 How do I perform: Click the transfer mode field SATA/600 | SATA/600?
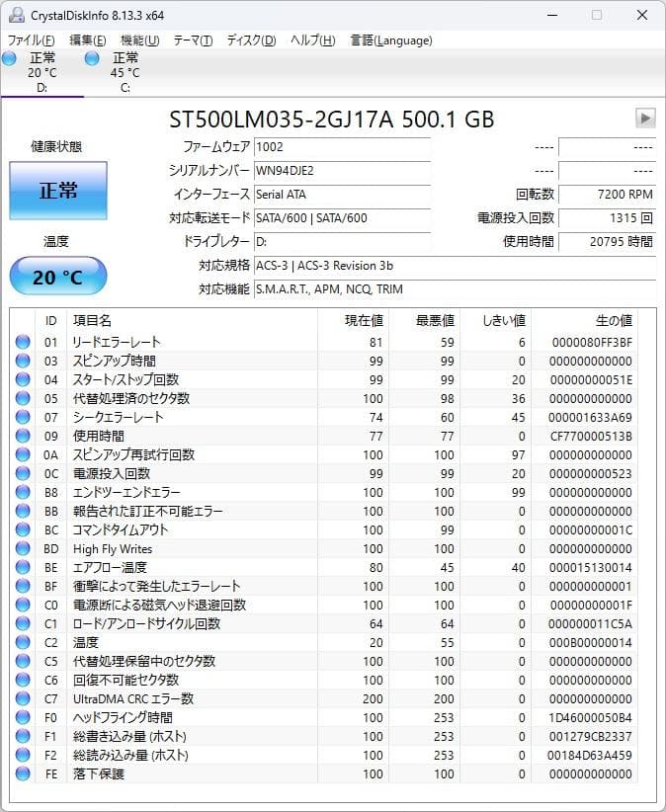342,218
